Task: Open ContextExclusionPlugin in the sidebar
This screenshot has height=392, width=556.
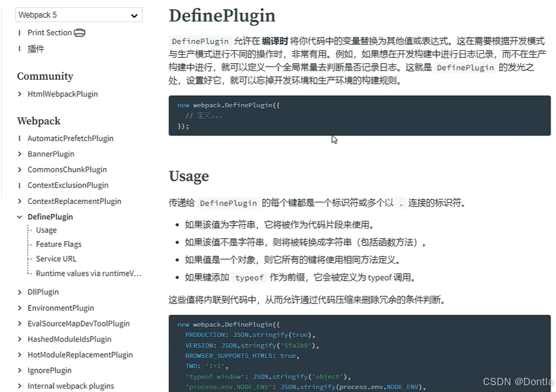Action: click(x=68, y=185)
